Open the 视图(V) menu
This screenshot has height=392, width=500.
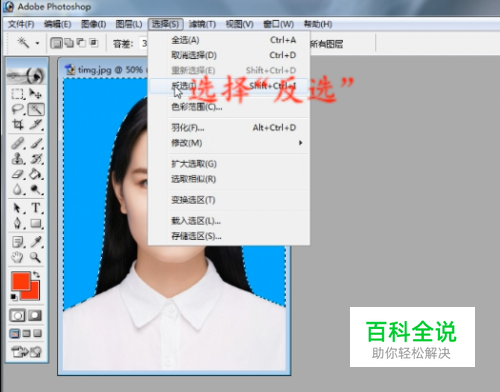[x=239, y=24]
